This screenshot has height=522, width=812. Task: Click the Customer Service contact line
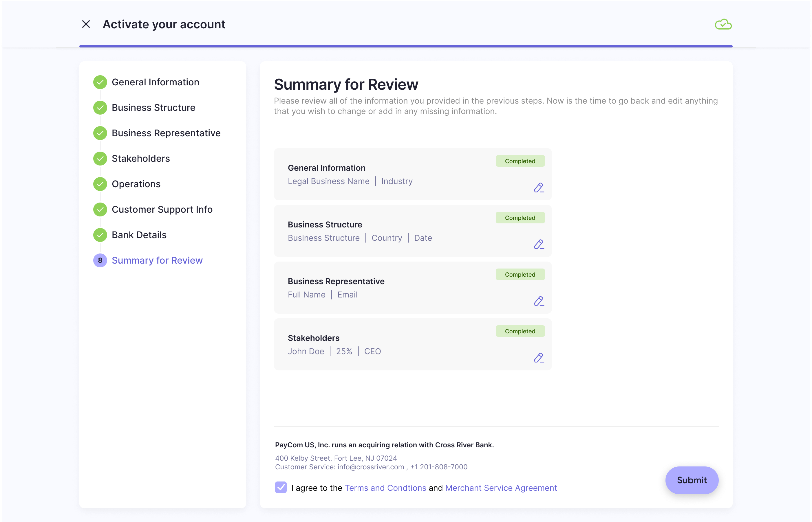pyautogui.click(x=371, y=467)
